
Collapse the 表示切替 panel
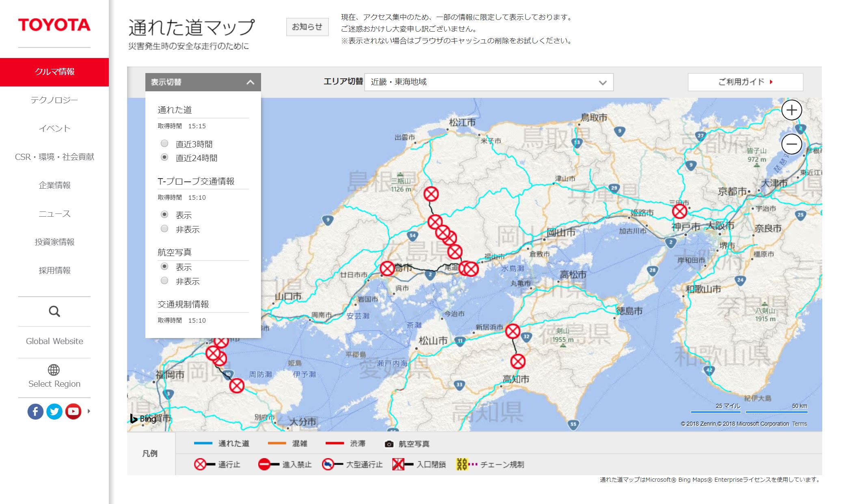(x=250, y=82)
